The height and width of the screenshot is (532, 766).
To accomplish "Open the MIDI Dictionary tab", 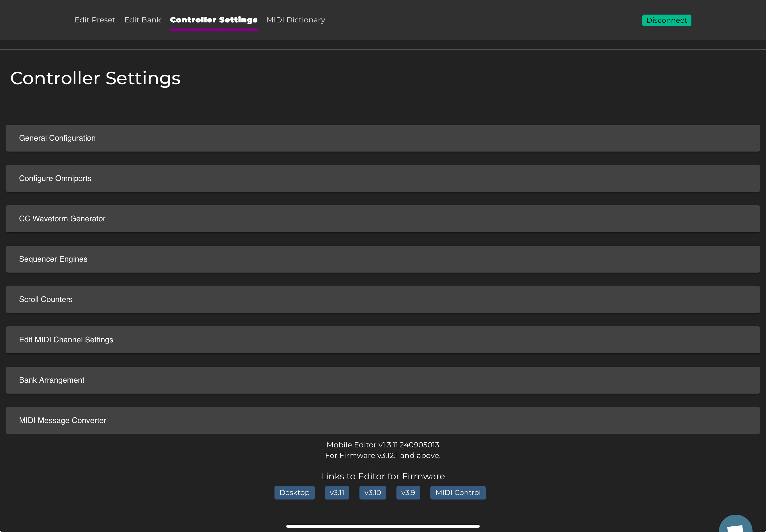I will pyautogui.click(x=296, y=20).
